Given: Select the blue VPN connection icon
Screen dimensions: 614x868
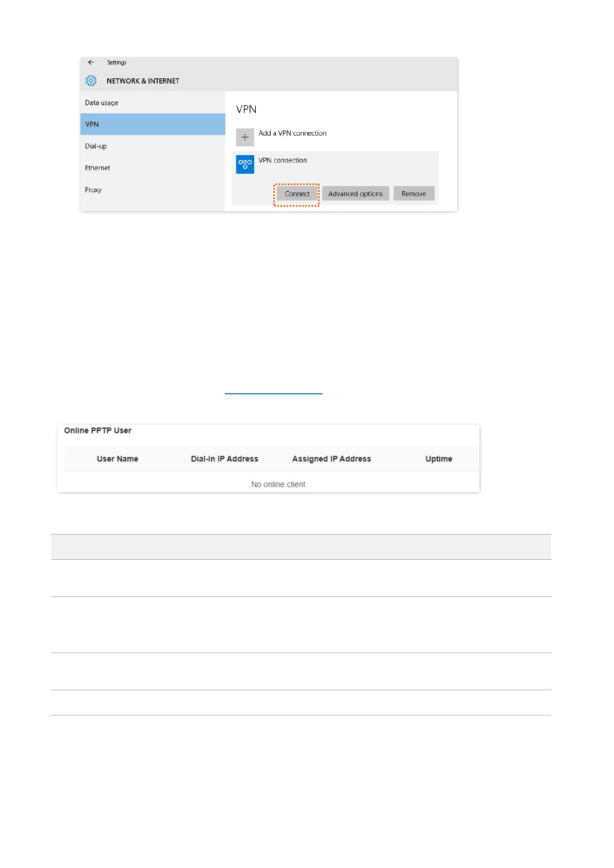Looking at the screenshot, I should [x=245, y=164].
